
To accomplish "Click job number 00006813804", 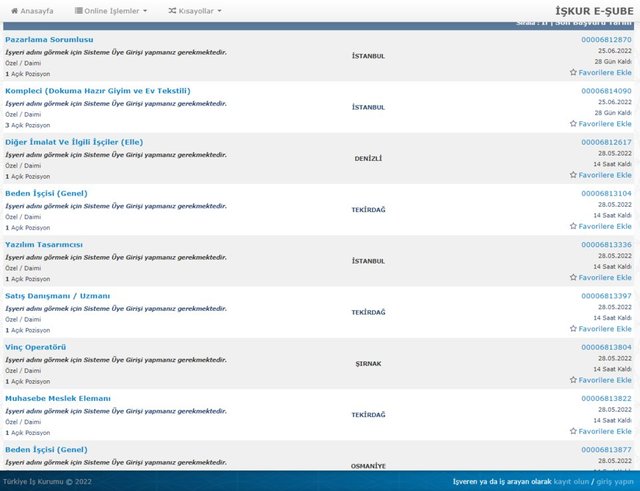I will click(x=606, y=347).
